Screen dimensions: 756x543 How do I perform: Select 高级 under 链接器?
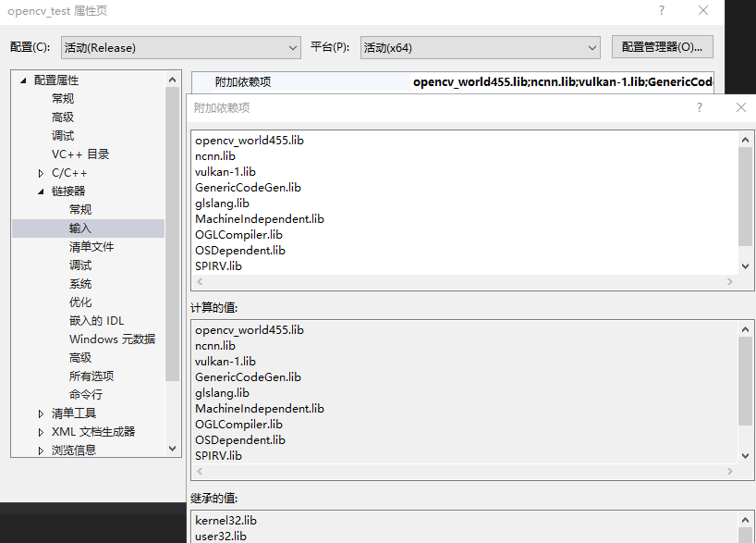80,358
